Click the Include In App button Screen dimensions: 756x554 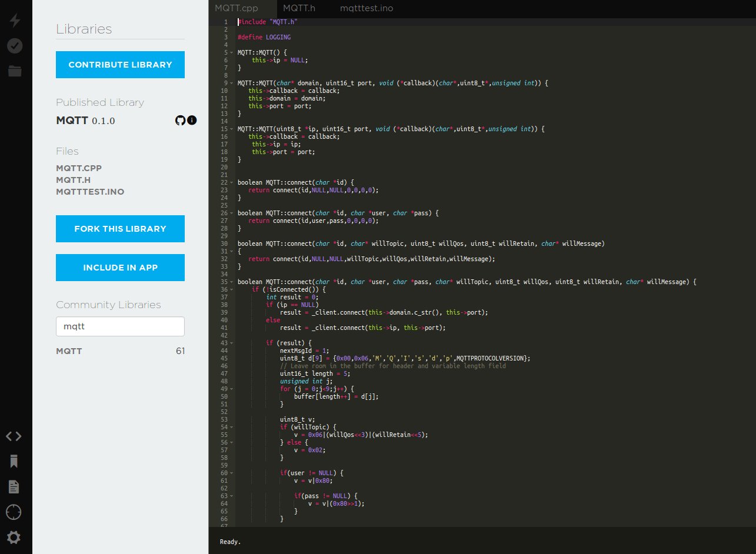(120, 268)
